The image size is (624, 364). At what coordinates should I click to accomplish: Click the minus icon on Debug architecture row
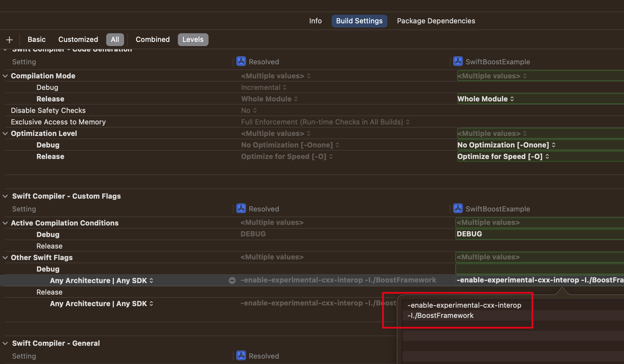pyautogui.click(x=232, y=281)
